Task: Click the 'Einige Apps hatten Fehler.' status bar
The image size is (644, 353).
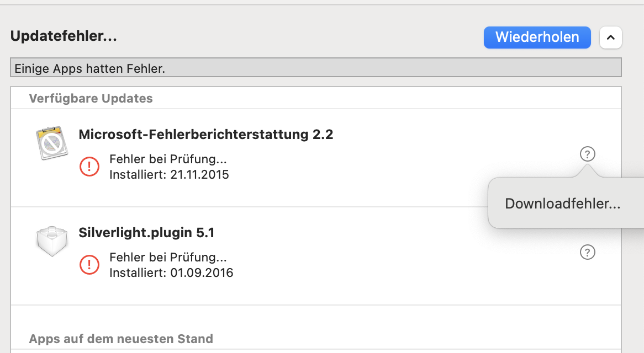Action: pyautogui.click(x=315, y=68)
